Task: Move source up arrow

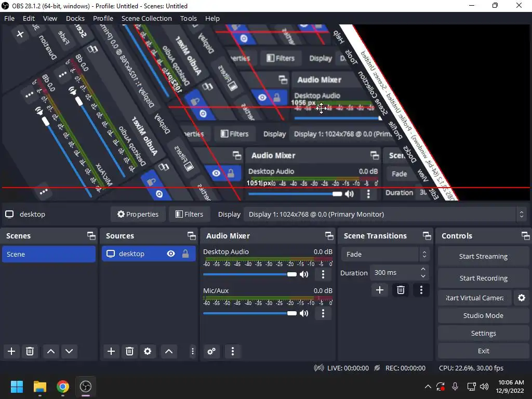Action: coord(169,351)
